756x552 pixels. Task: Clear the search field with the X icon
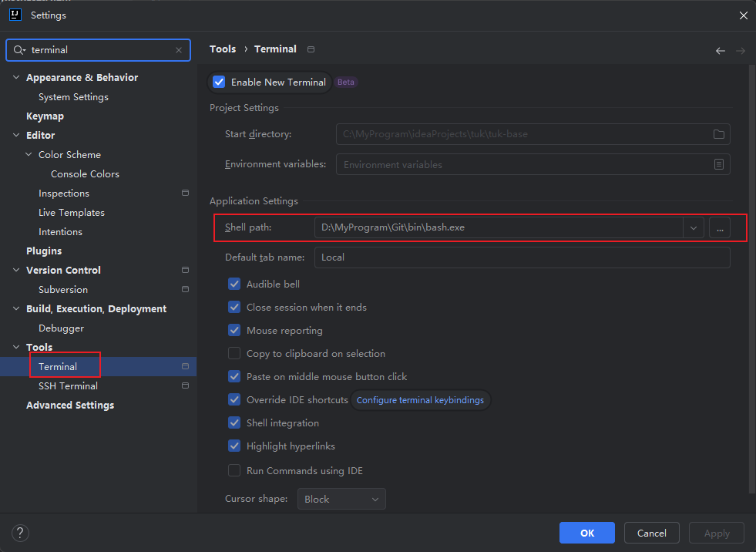click(x=179, y=50)
